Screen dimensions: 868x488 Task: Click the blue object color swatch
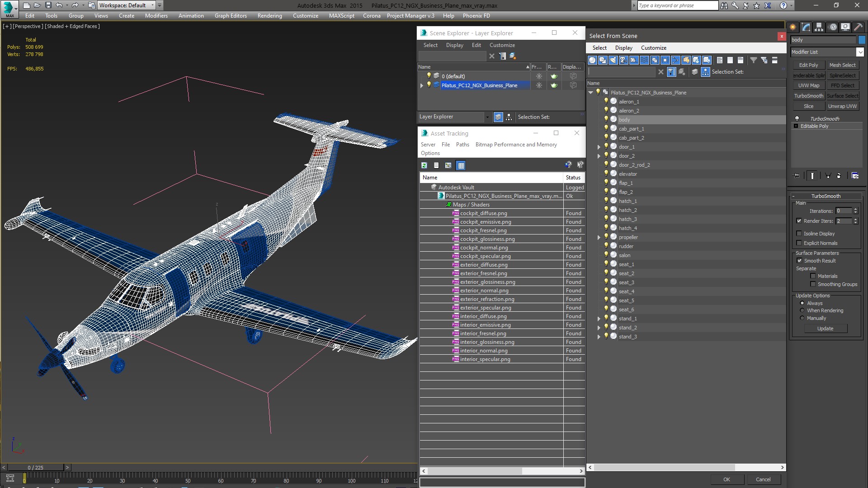click(862, 40)
